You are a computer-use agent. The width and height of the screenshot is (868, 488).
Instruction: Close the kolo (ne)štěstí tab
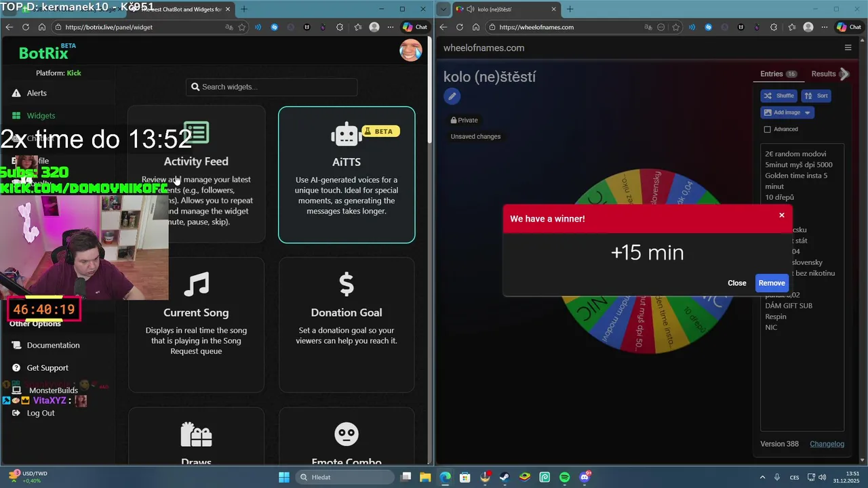(x=554, y=9)
